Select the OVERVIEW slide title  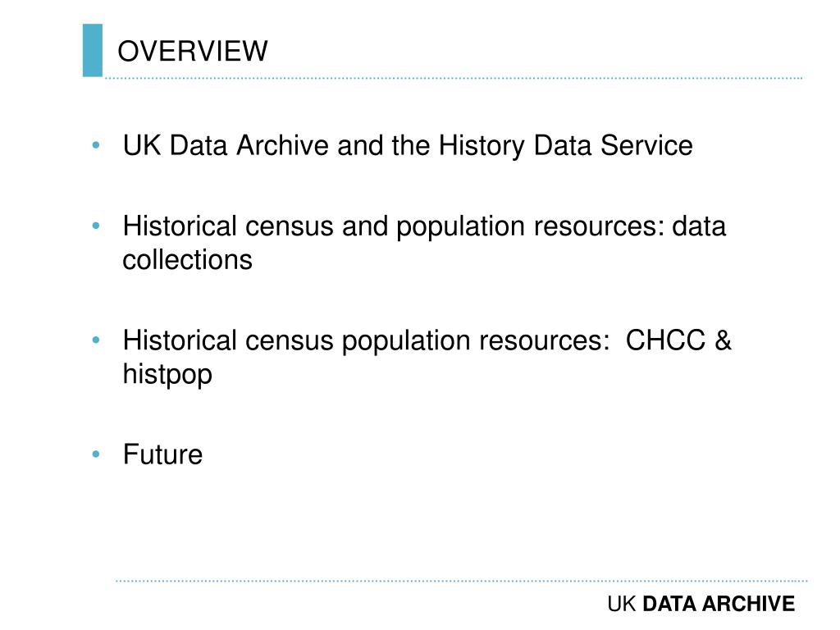(192, 52)
